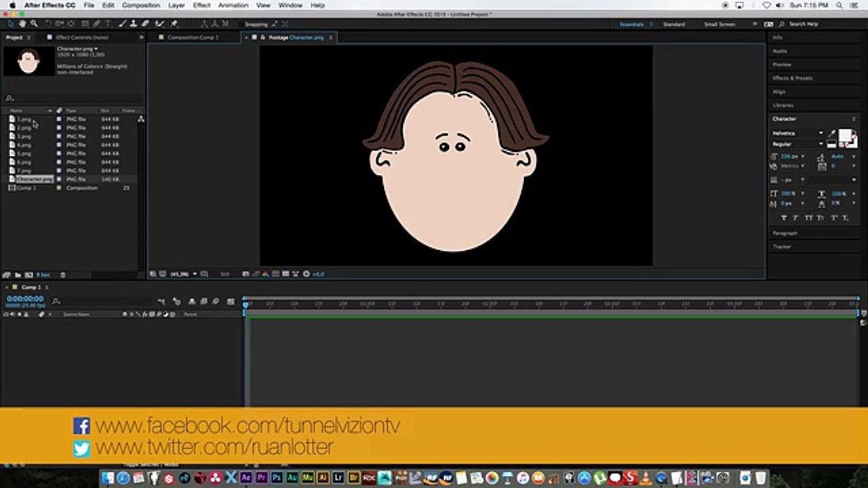
Task: Open the Layer menu
Action: point(176,5)
